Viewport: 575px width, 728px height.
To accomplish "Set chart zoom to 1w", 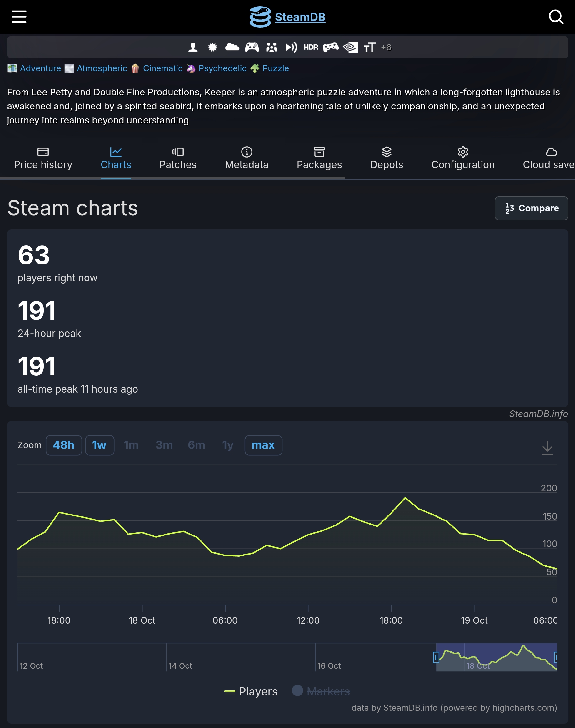I will pyautogui.click(x=99, y=445).
